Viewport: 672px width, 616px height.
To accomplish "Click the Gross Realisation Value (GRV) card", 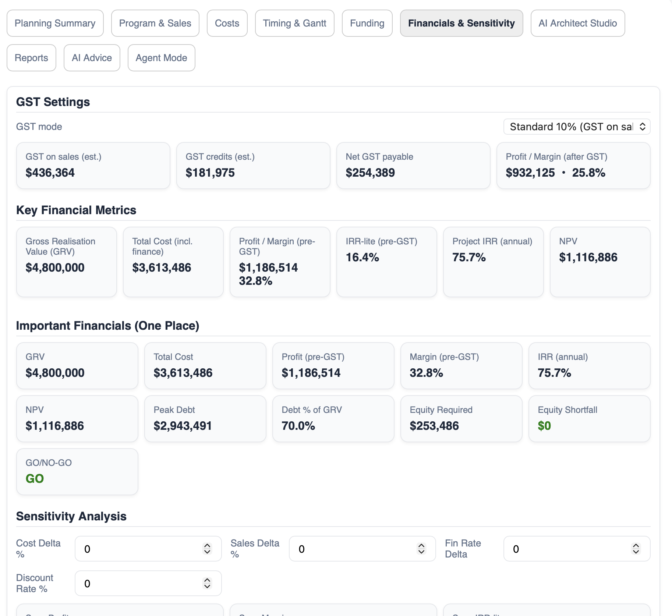I will 67,262.
